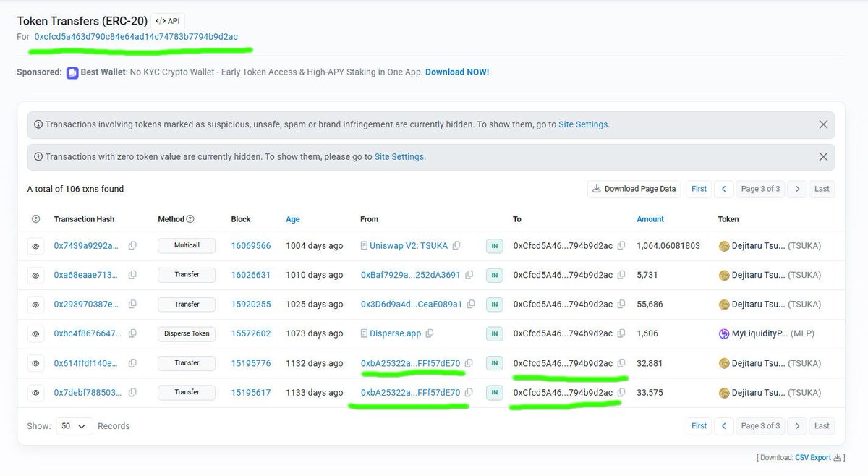Copy from address 0xBaf7929a...252dA3691
The width and height of the screenshot is (868, 476).
(469, 275)
